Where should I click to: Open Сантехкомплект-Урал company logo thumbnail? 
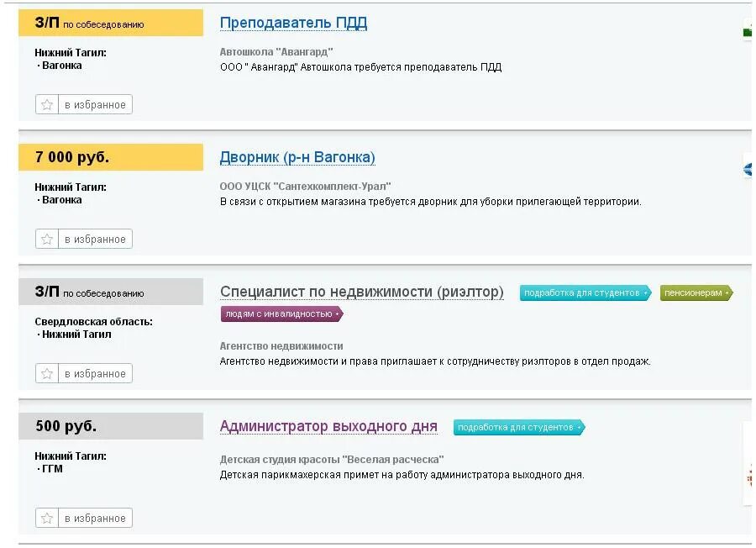[748, 169]
